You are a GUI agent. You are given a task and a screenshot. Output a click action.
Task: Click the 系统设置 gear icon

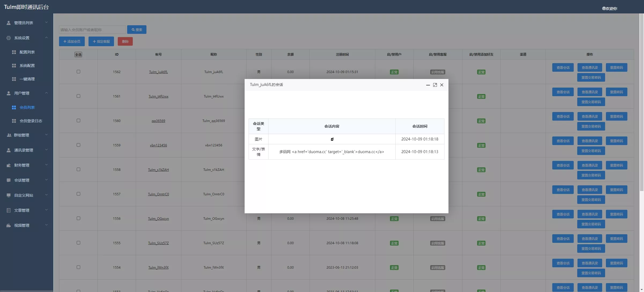tap(9, 38)
